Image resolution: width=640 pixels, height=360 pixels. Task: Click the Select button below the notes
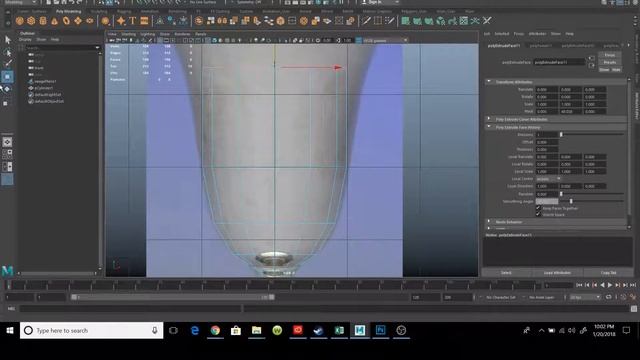[x=506, y=273]
